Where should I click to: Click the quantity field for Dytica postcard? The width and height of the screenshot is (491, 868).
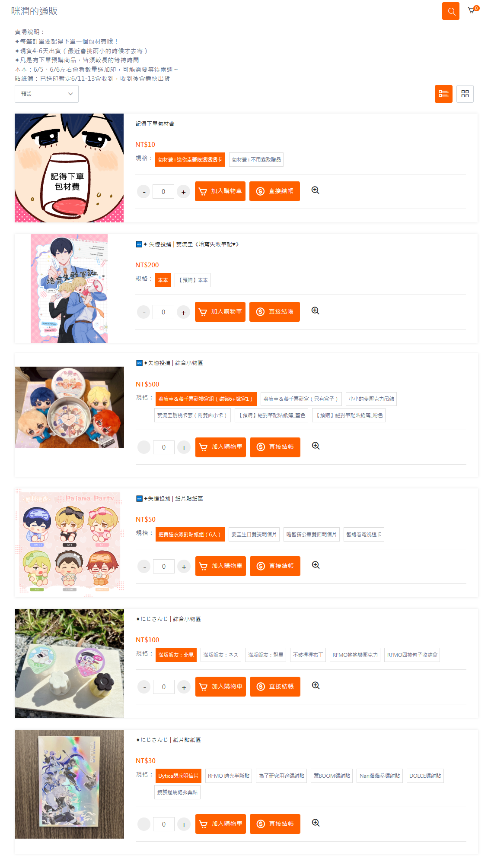164,824
